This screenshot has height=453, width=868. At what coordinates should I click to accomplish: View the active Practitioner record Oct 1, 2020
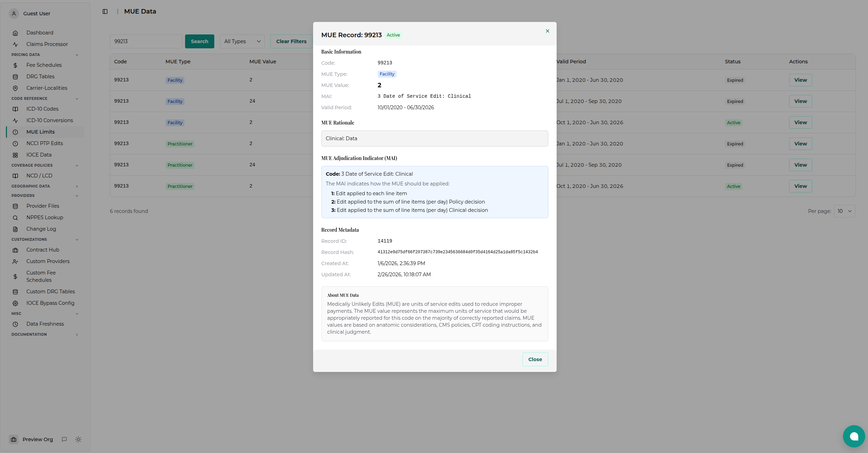(x=801, y=186)
